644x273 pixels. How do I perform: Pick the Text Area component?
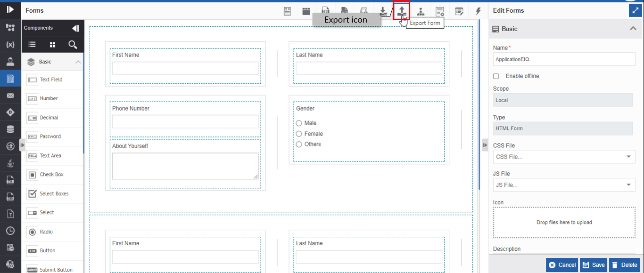tap(52, 156)
